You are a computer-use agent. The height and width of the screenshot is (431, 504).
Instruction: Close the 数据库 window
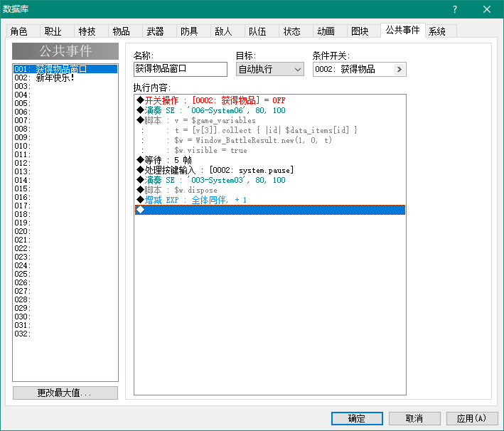pyautogui.click(x=487, y=9)
